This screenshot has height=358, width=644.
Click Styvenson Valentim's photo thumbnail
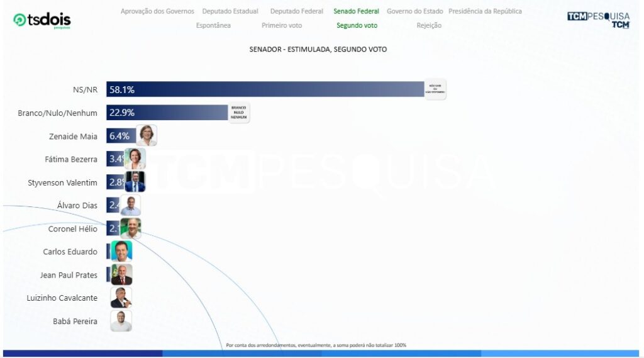point(135,182)
